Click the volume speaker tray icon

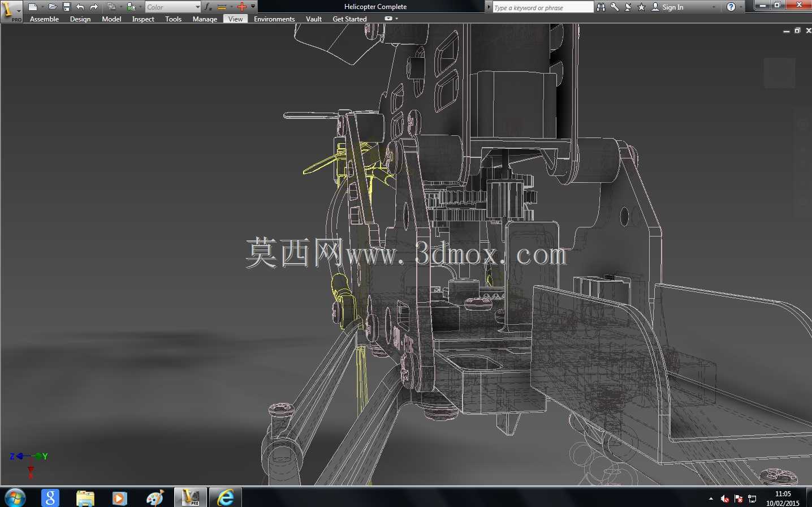click(725, 499)
